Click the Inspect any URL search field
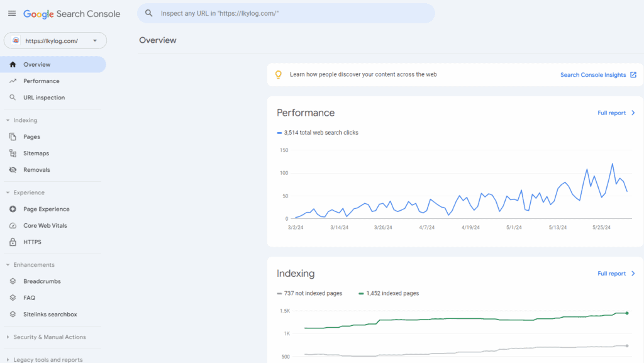Screen dimensions: 644x363 tap(286, 13)
